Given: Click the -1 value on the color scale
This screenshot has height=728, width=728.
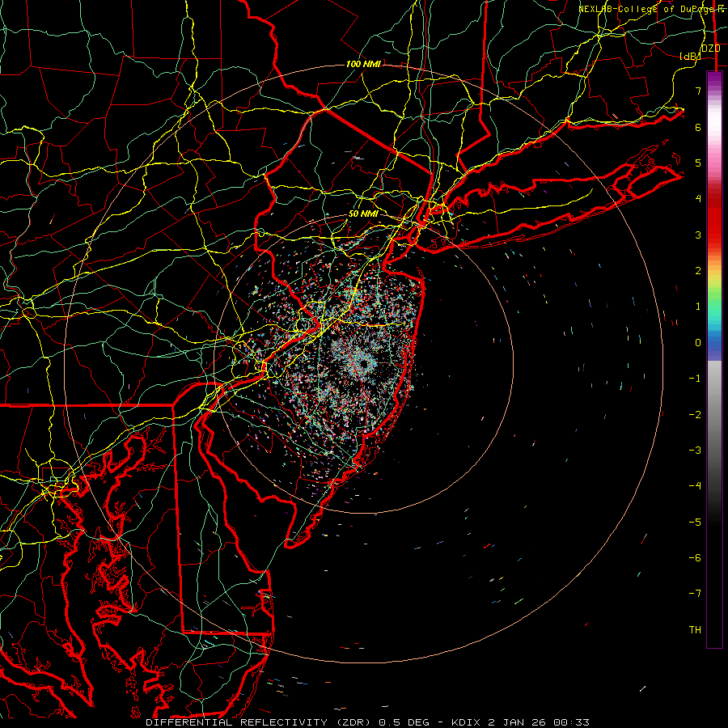Looking at the screenshot, I should (x=695, y=379).
